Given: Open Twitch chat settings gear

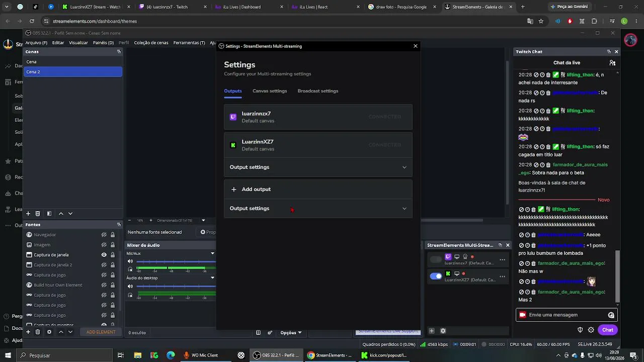Looking at the screenshot, I should coord(591,330).
